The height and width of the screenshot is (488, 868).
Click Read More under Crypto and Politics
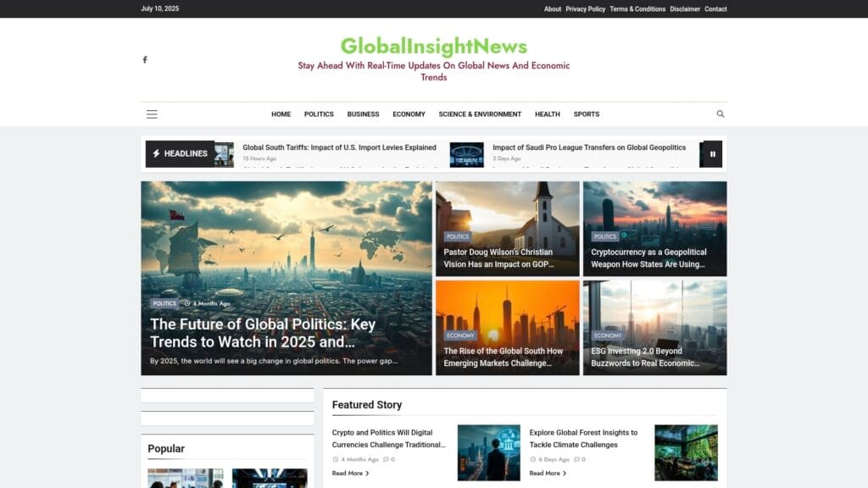click(350, 473)
